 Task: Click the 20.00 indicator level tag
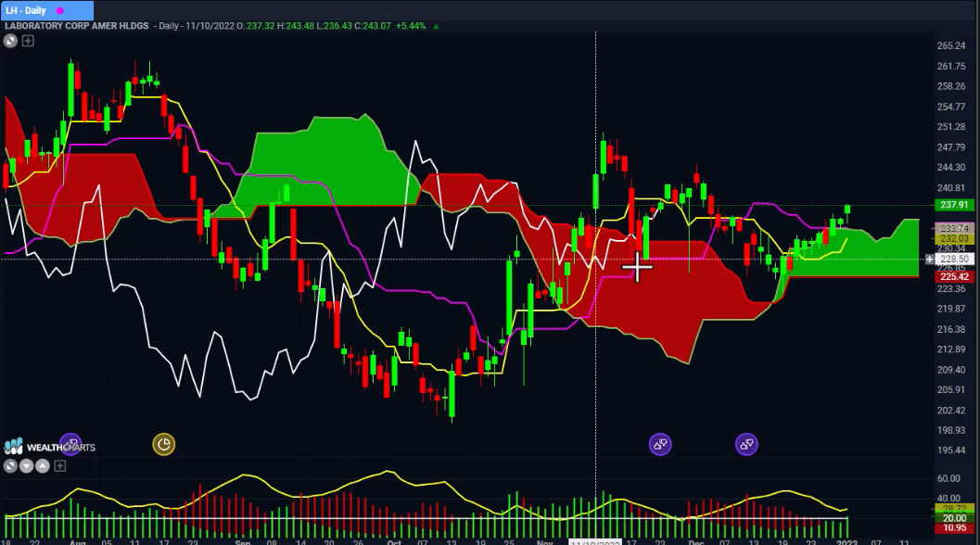tap(954, 518)
